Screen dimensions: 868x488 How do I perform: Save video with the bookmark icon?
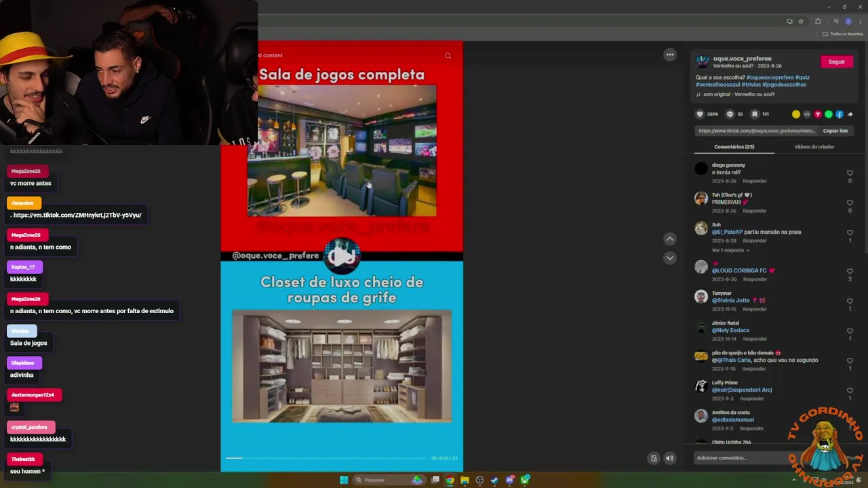[x=755, y=115]
